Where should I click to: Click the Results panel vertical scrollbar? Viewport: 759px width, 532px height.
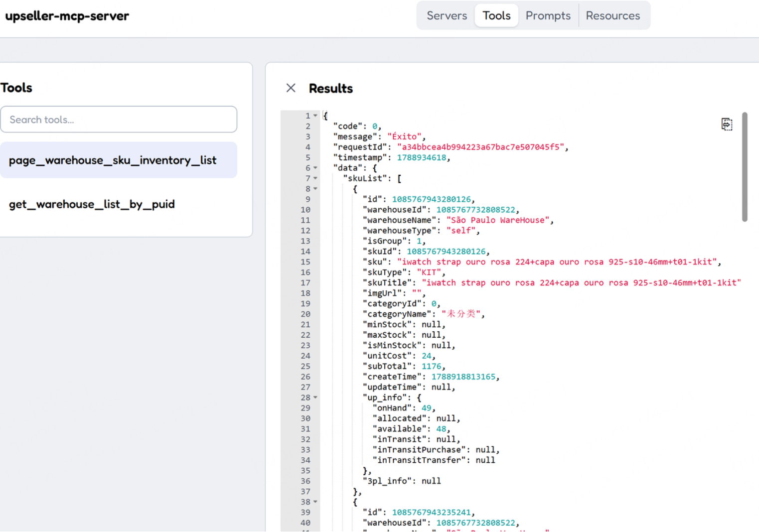[745, 167]
